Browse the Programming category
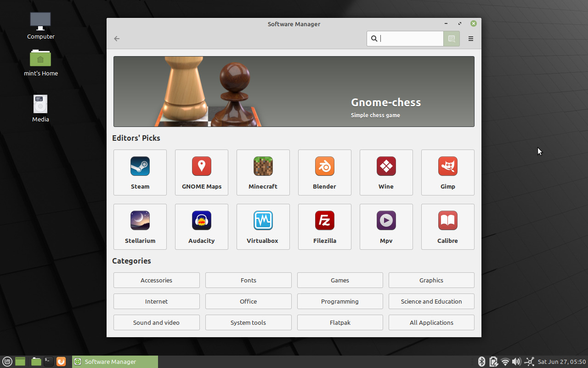588x368 pixels. (340, 301)
